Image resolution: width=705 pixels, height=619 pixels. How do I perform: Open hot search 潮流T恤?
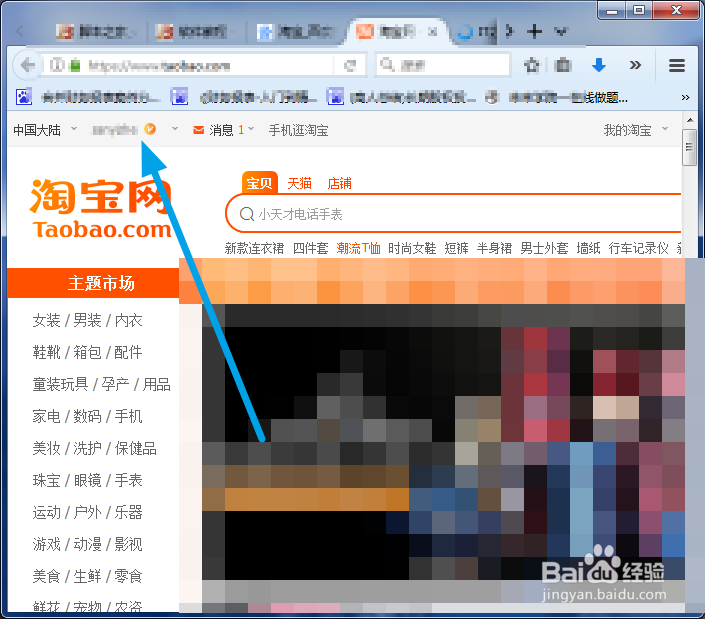358,248
